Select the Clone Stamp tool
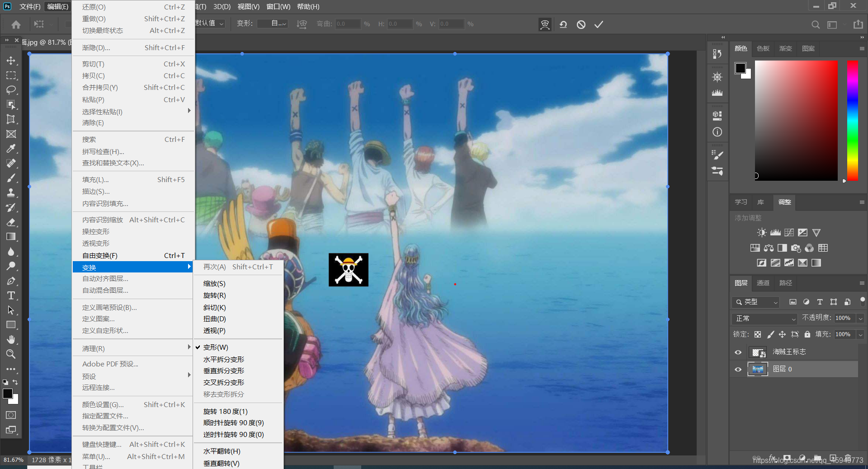 click(x=11, y=192)
